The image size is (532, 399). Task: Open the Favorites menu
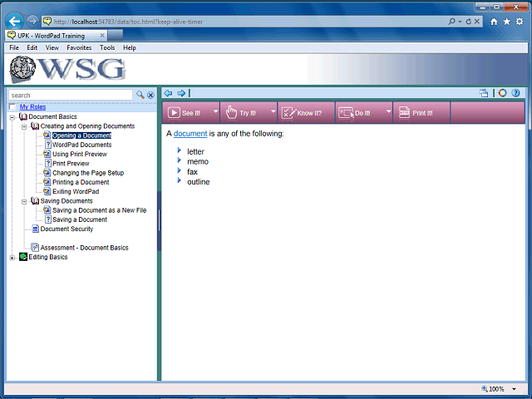(79, 48)
